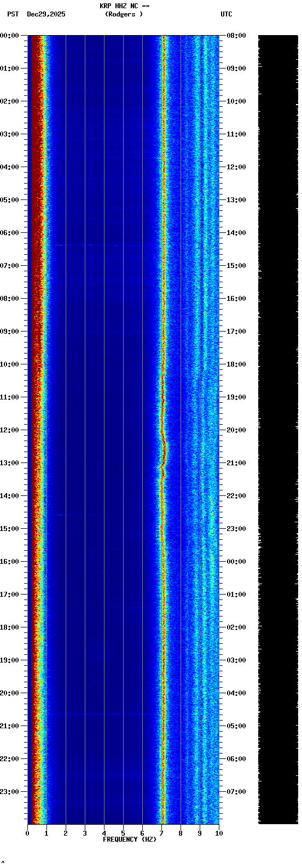Click the 12:00 PST time label
This screenshot has width=302, height=868.
pyautogui.click(x=9, y=430)
